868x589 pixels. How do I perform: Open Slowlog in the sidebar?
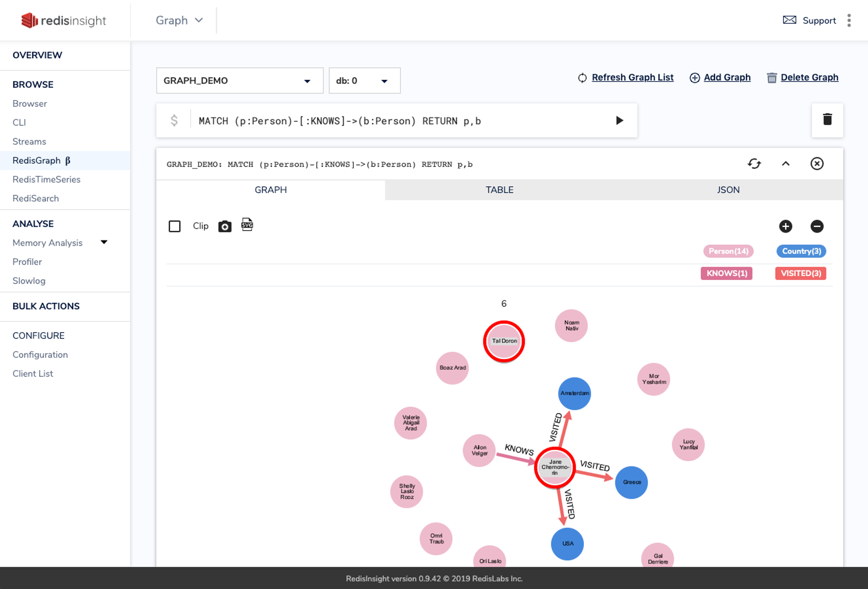coord(29,281)
